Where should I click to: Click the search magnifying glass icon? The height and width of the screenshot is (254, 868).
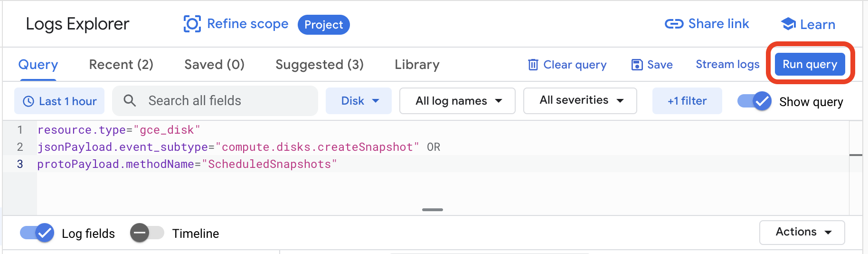click(130, 100)
